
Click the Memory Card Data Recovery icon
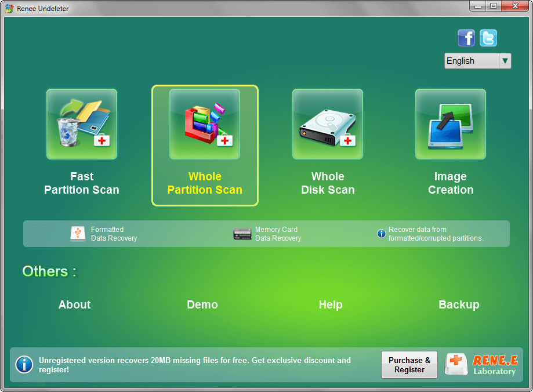pos(242,234)
